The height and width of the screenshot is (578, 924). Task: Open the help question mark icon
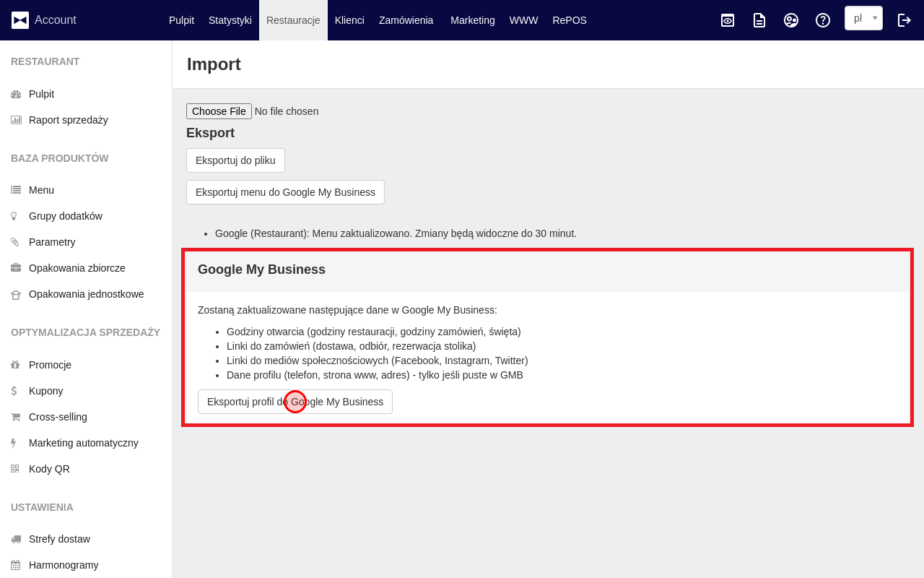click(822, 20)
